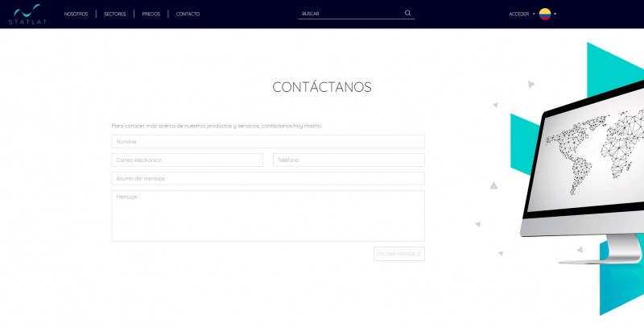Select PRECIOS in the navigation bar

(151, 14)
